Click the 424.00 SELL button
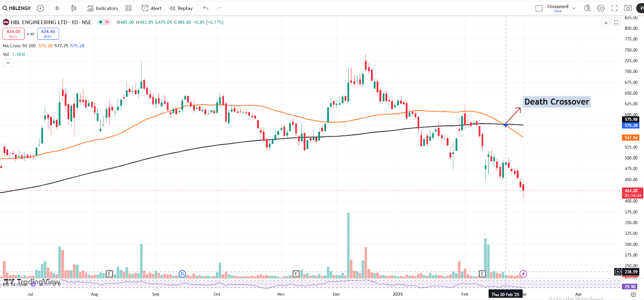Viewport: 644px width, 300px height. click(13, 34)
